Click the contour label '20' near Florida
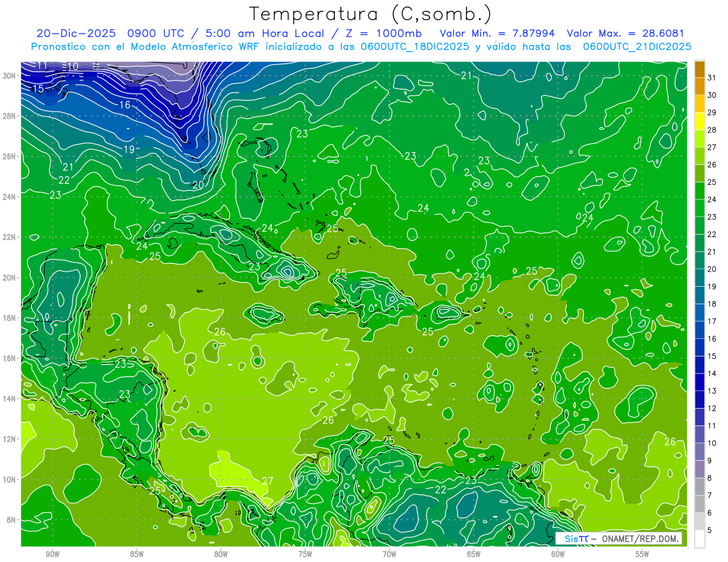 pyautogui.click(x=198, y=186)
